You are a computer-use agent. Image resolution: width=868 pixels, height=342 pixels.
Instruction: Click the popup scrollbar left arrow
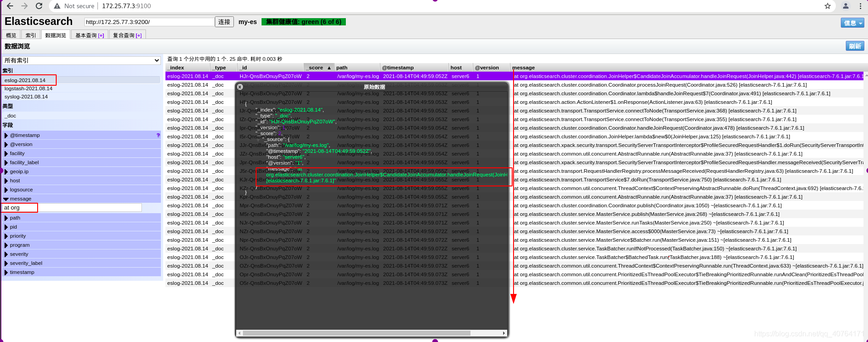[x=239, y=333]
